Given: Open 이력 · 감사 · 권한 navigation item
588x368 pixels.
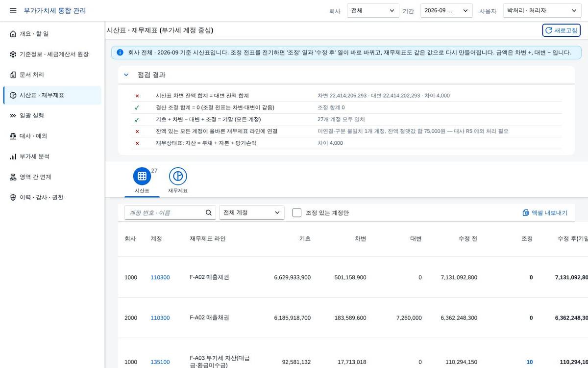Looking at the screenshot, I should [x=52, y=197].
